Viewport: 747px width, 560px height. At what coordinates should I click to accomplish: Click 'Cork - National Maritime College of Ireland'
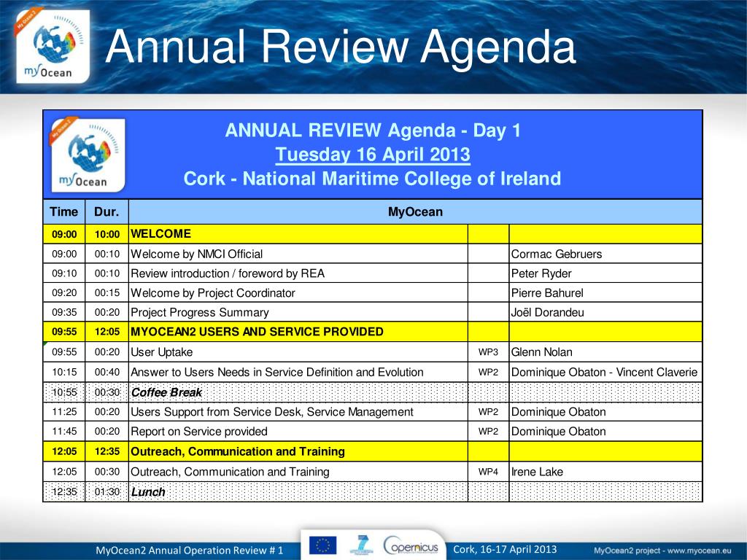click(373, 179)
